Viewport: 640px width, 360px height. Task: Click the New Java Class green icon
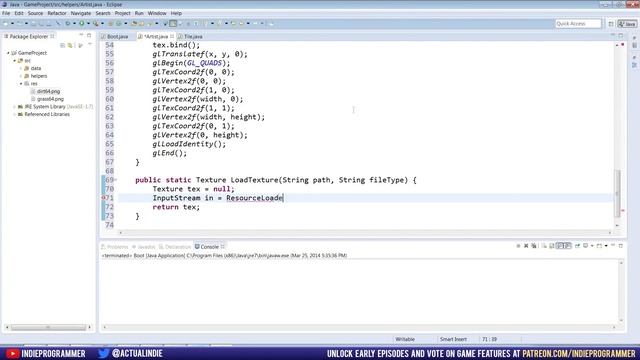pos(118,24)
